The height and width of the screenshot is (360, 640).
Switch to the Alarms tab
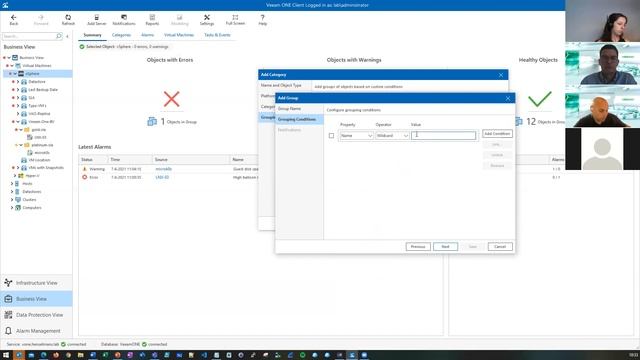(x=147, y=35)
